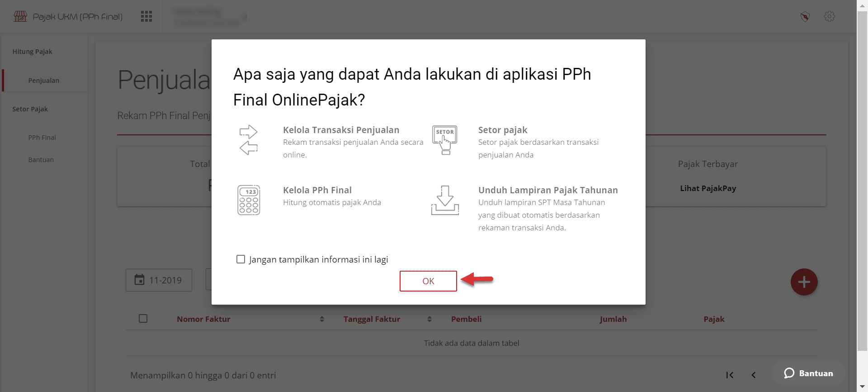
Task: Click the calendar icon beside 11-2019
Action: click(140, 280)
